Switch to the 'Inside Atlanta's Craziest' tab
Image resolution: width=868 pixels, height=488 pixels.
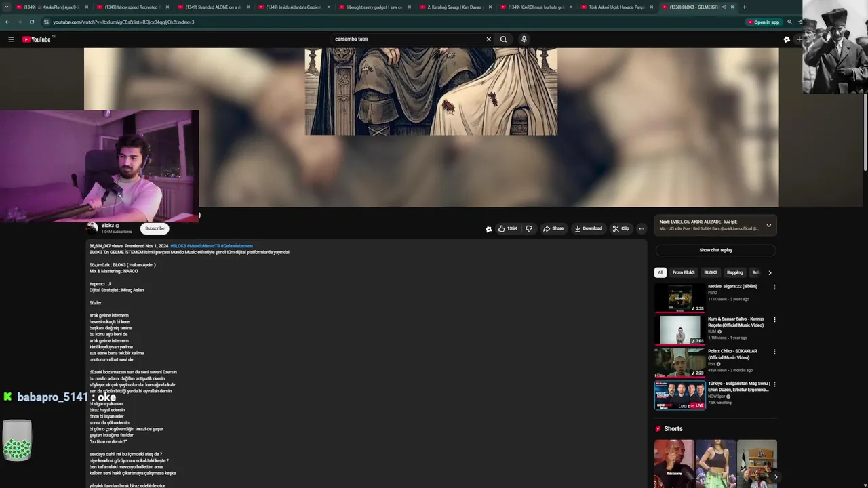[294, 7]
